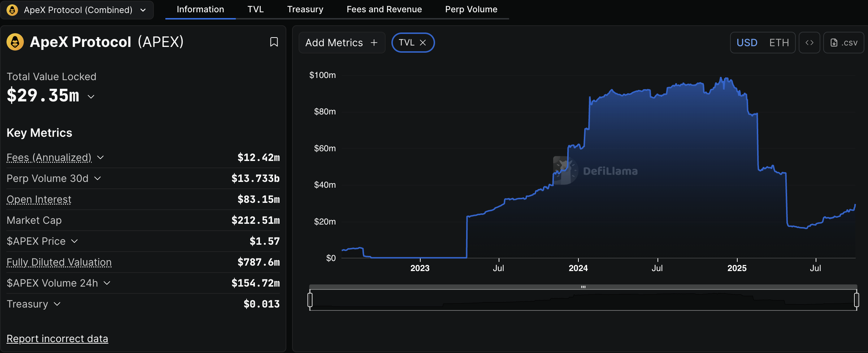The width and height of the screenshot is (868, 353).
Task: Click the $212.51m market cap value
Action: (256, 220)
